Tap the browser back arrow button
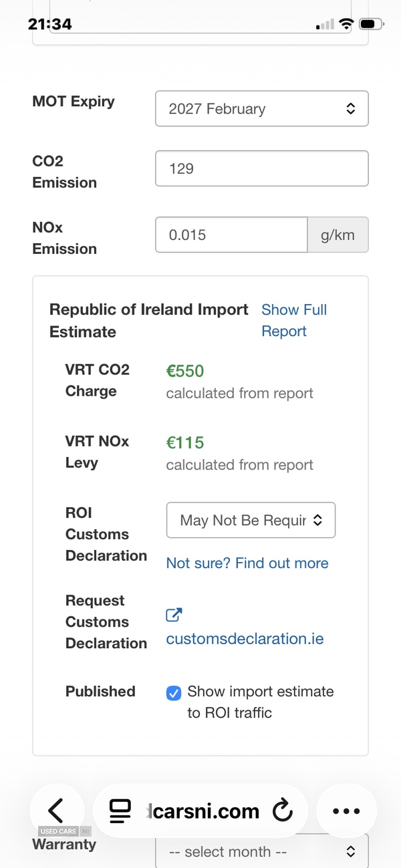Image resolution: width=401 pixels, height=868 pixels. (56, 811)
